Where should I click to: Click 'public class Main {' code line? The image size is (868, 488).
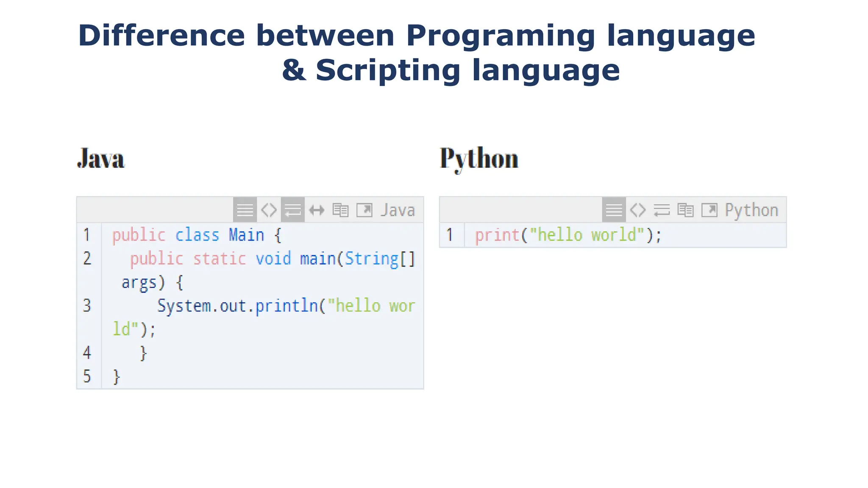click(197, 235)
